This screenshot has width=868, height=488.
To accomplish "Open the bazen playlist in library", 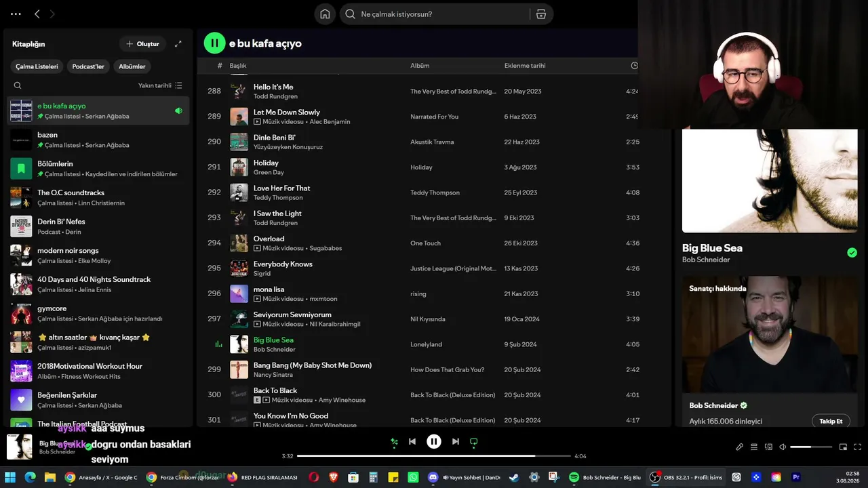I will (x=98, y=140).
